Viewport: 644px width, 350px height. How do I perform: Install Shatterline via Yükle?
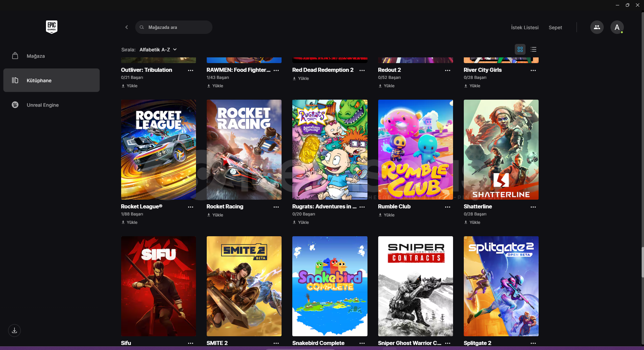(472, 222)
